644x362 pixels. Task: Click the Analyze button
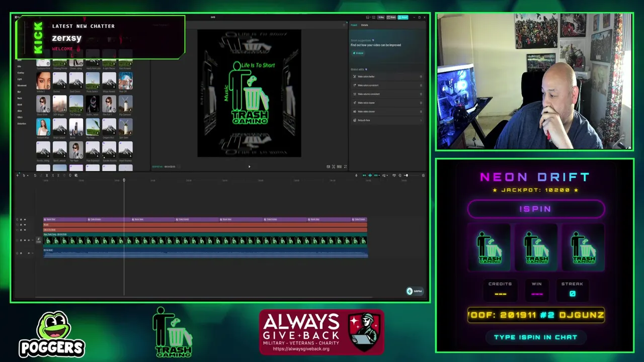358,53
